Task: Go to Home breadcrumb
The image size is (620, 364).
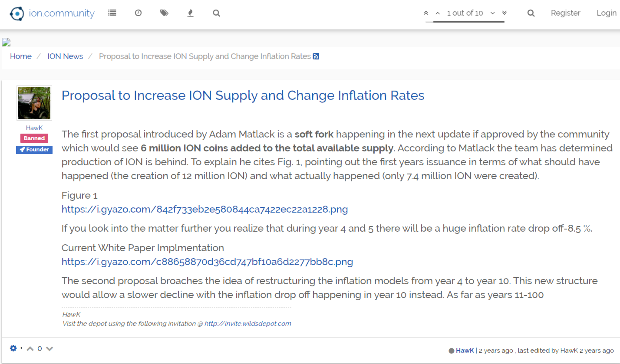Action: pyautogui.click(x=21, y=56)
